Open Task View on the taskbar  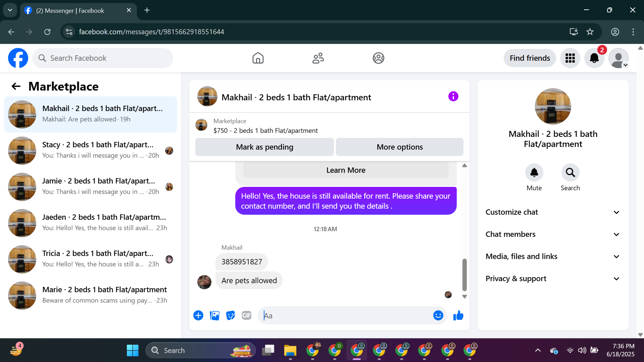pos(268,351)
